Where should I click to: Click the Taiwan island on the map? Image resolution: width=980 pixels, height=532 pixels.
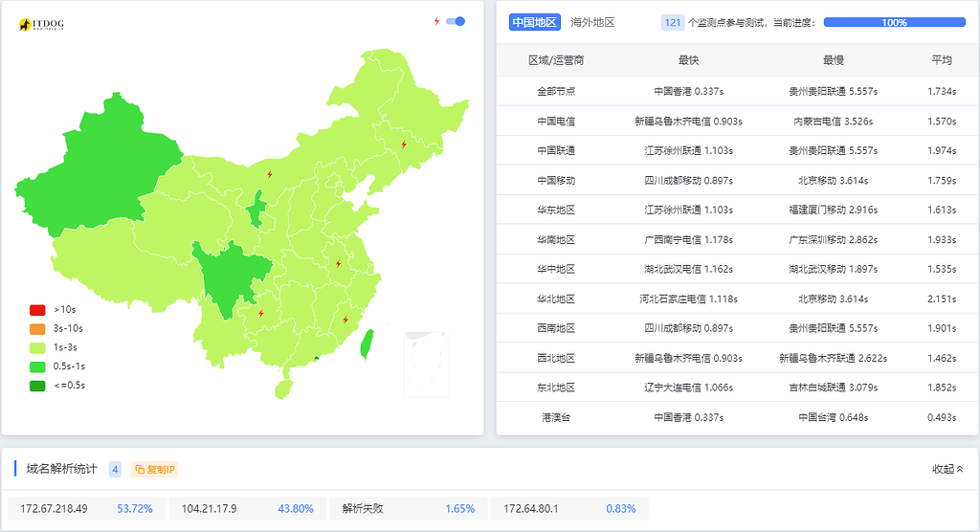(367, 344)
